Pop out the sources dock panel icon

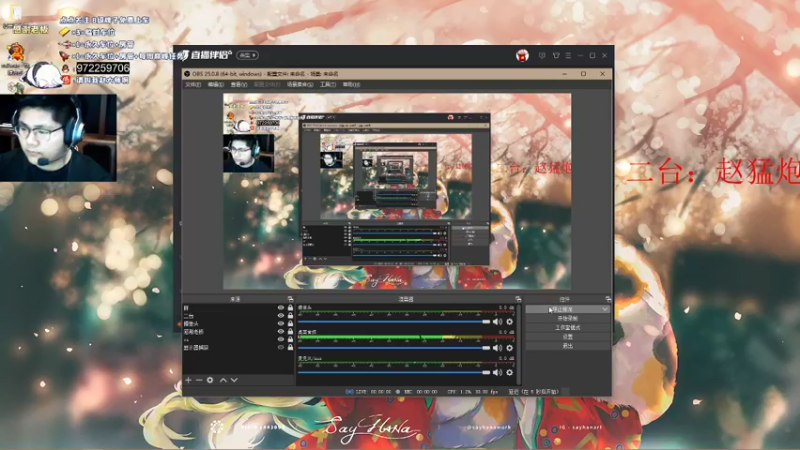point(290,299)
